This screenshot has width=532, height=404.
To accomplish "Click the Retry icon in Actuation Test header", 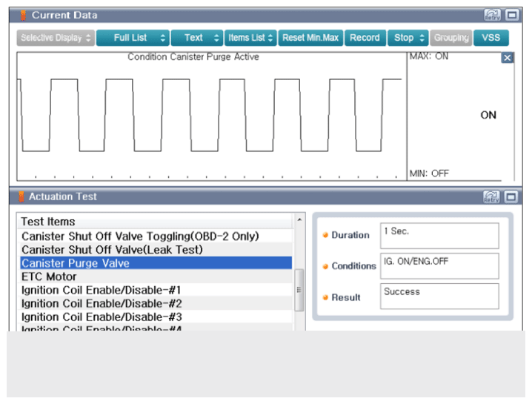I will tap(492, 196).
